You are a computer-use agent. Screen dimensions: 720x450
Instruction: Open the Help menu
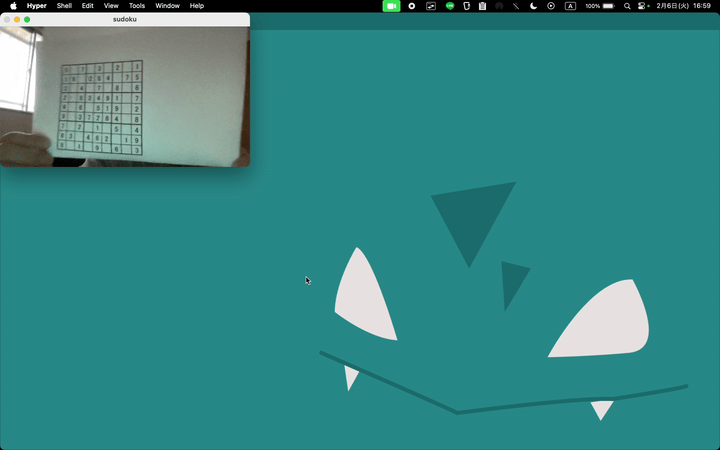[197, 6]
